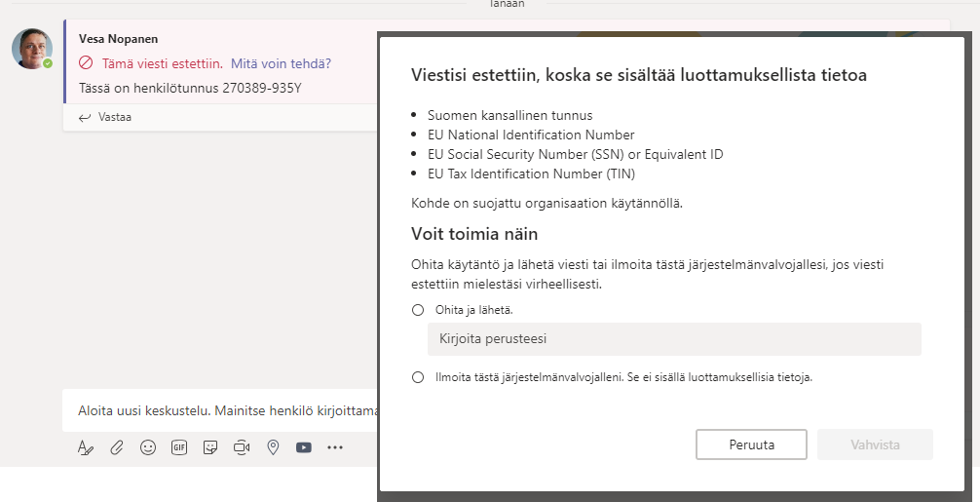Click the 'Kirjoita perusteesi' justification field
Screen dimensions: 980x502
tap(674, 339)
